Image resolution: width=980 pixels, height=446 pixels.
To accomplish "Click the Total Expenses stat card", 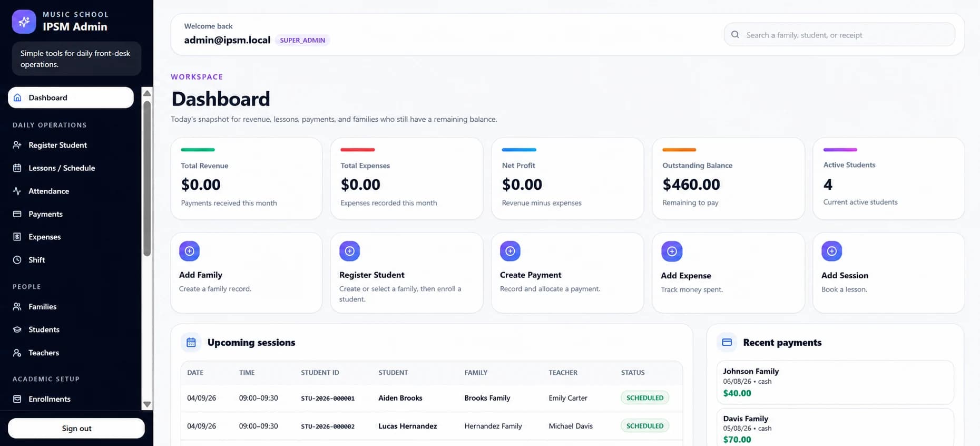I will coord(407,179).
